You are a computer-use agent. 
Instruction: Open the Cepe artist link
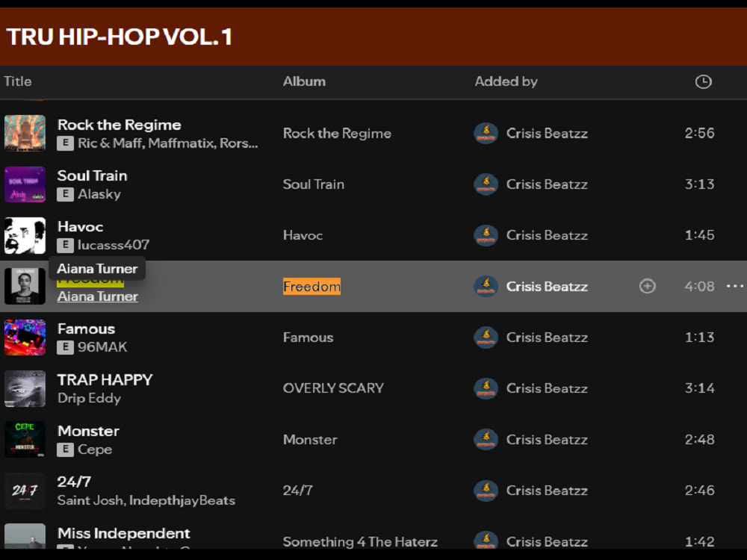click(x=95, y=449)
